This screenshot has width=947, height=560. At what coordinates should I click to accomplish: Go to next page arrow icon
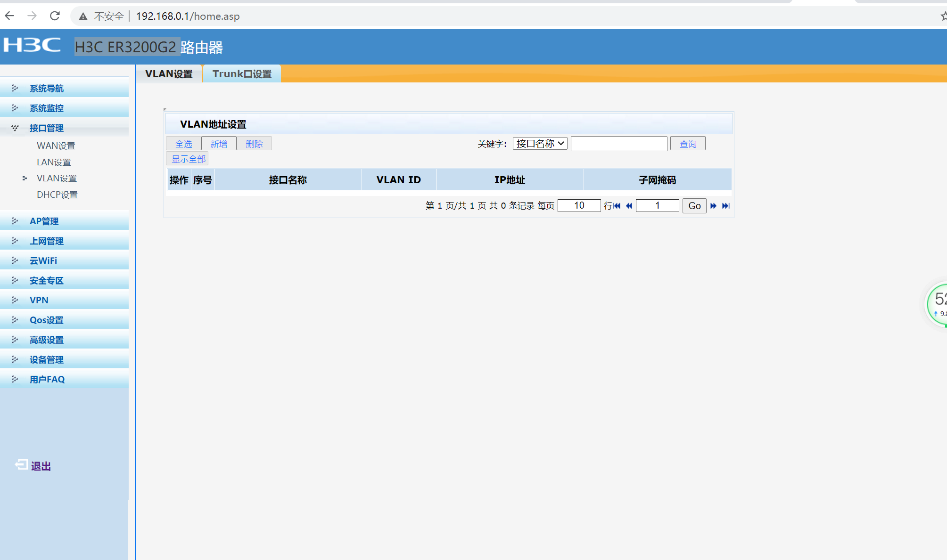point(713,206)
